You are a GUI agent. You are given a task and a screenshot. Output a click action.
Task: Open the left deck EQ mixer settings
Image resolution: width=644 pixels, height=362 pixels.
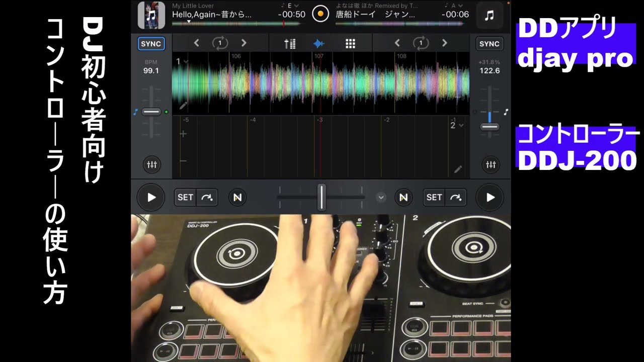151,164
